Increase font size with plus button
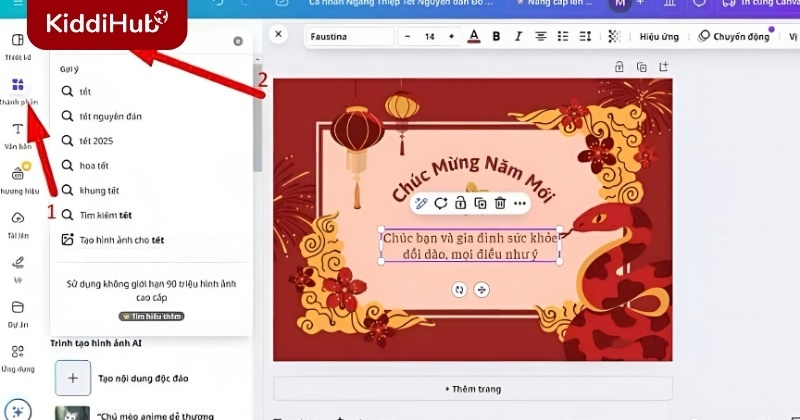The image size is (800, 420). [451, 37]
